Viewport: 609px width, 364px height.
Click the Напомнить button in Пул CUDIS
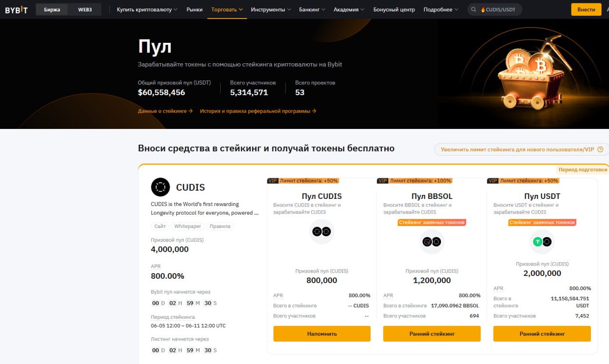point(322,334)
